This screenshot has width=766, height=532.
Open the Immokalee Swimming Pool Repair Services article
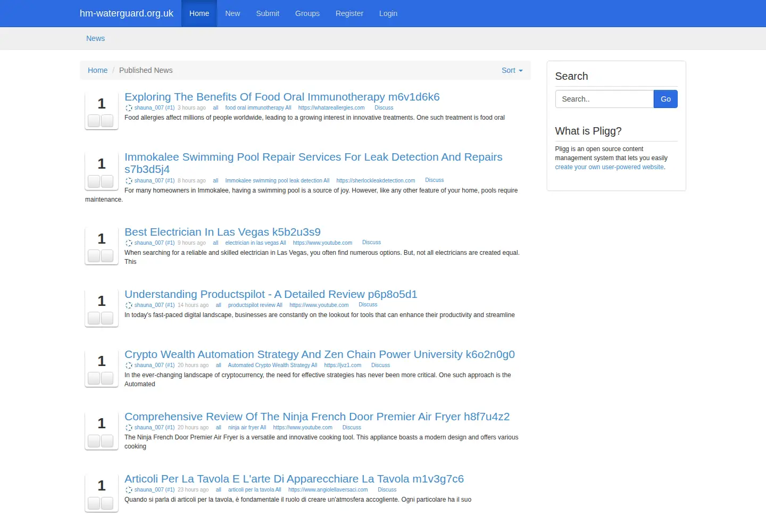[313, 163]
